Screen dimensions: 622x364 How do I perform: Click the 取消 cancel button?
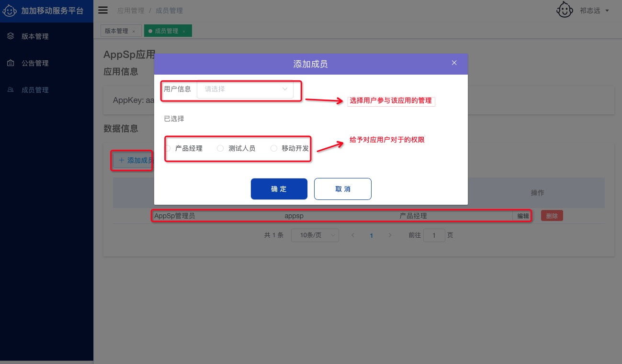point(342,189)
